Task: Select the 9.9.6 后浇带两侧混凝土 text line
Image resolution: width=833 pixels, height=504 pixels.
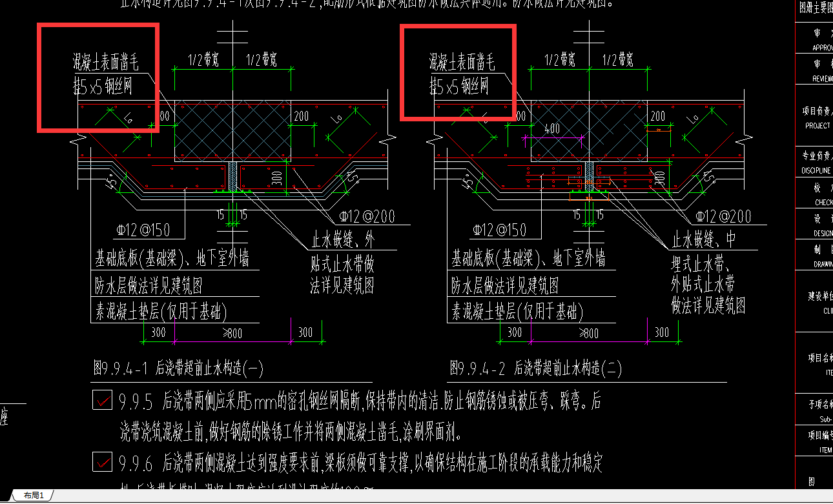Action: 362,463
